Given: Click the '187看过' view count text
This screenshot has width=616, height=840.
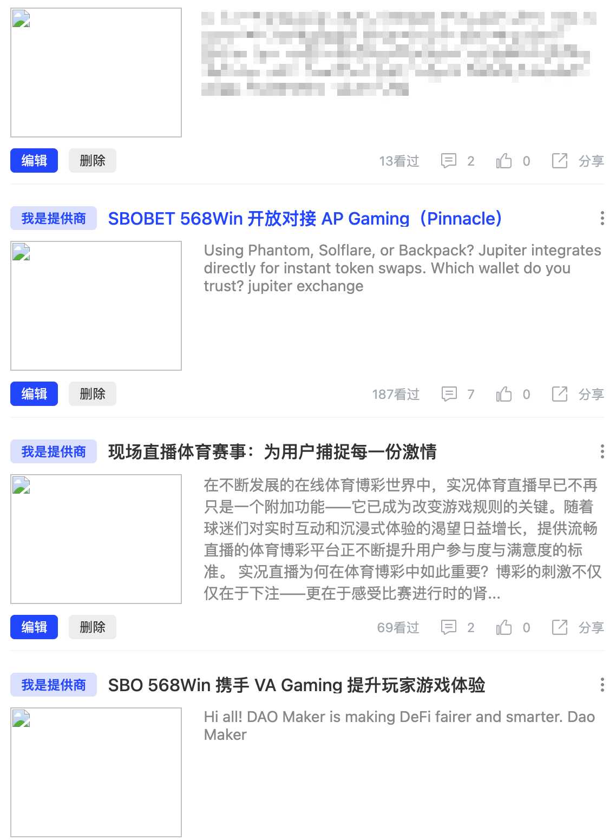Looking at the screenshot, I should point(396,395).
